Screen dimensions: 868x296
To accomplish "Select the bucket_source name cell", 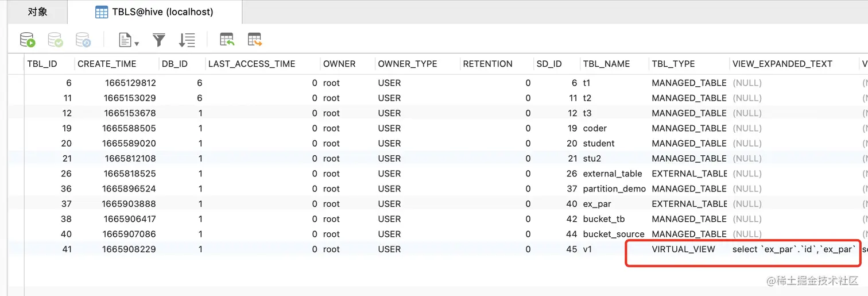I will point(614,234).
